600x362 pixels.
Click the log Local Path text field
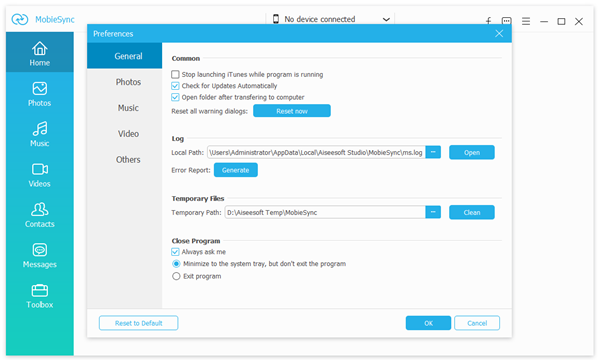[316, 152]
